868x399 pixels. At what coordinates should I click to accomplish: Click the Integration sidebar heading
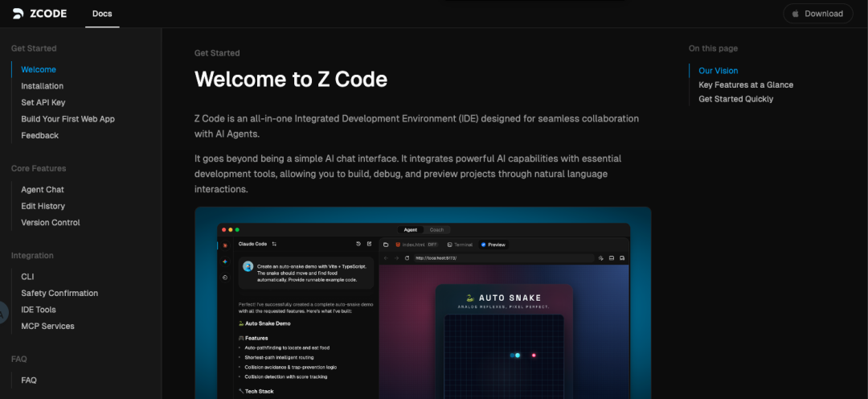[x=32, y=256]
